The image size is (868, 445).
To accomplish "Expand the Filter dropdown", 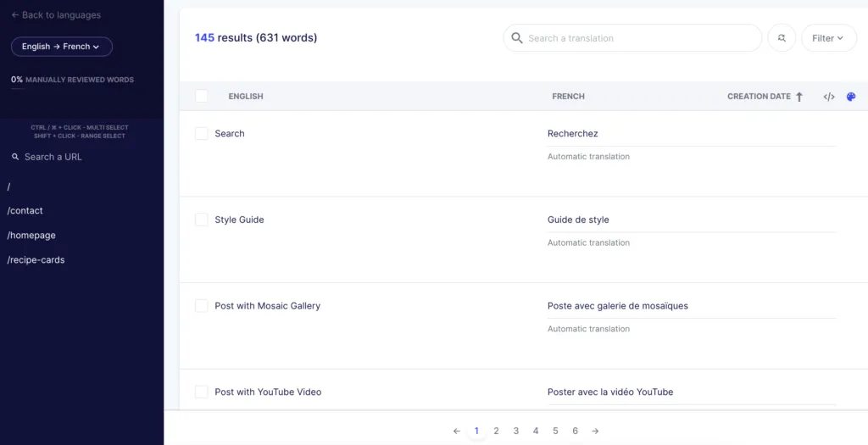I will 828,38.
